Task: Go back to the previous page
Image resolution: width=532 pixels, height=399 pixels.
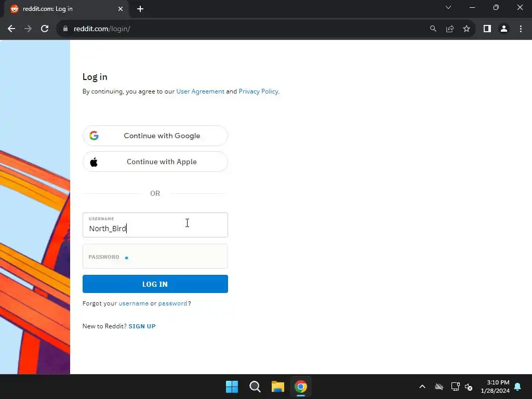Action: [x=11, y=29]
